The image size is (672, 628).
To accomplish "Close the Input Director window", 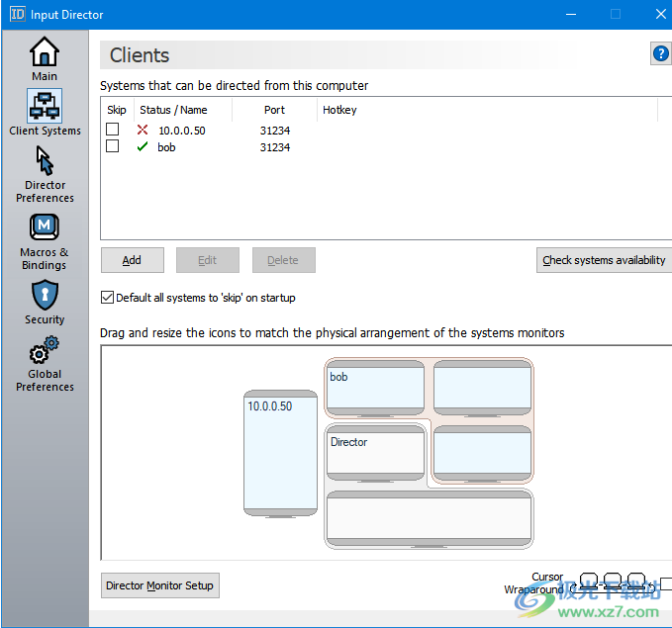I will [x=660, y=14].
